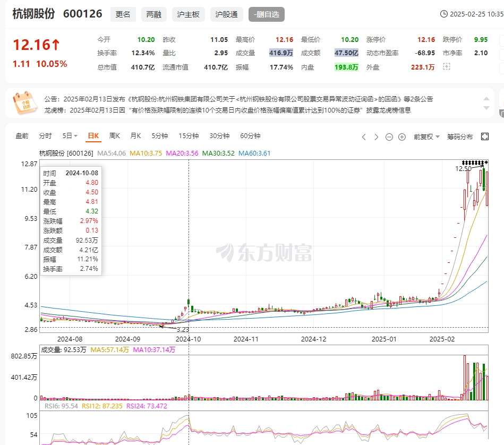The height and width of the screenshot is (445, 504).
Task: Click the RSI6: 95.54 label
Action: 61,406
